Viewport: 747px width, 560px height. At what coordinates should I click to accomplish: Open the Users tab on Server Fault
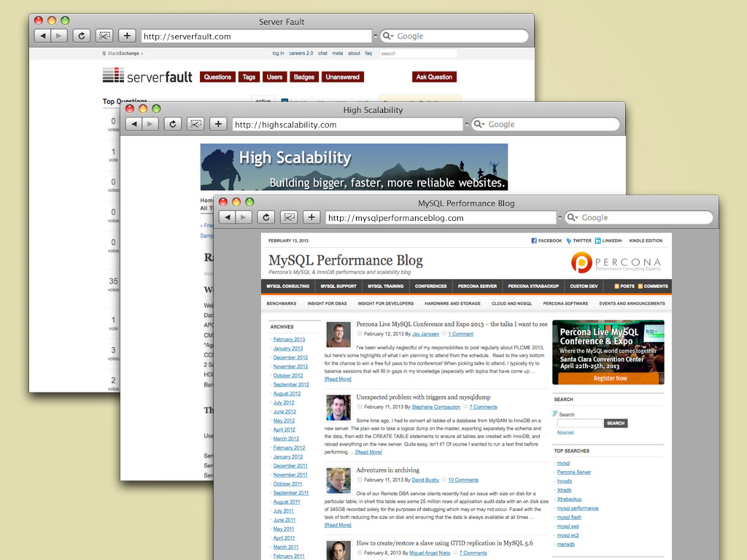pos(274,77)
